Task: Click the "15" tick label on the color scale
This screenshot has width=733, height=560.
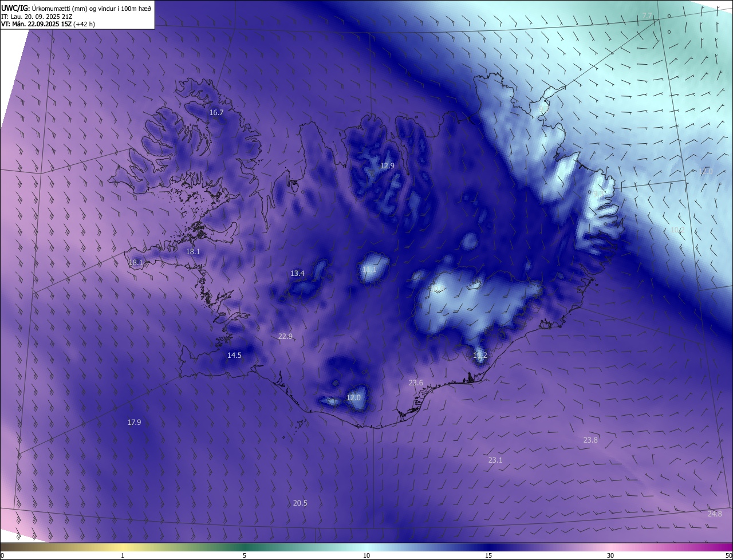Action: (488, 556)
